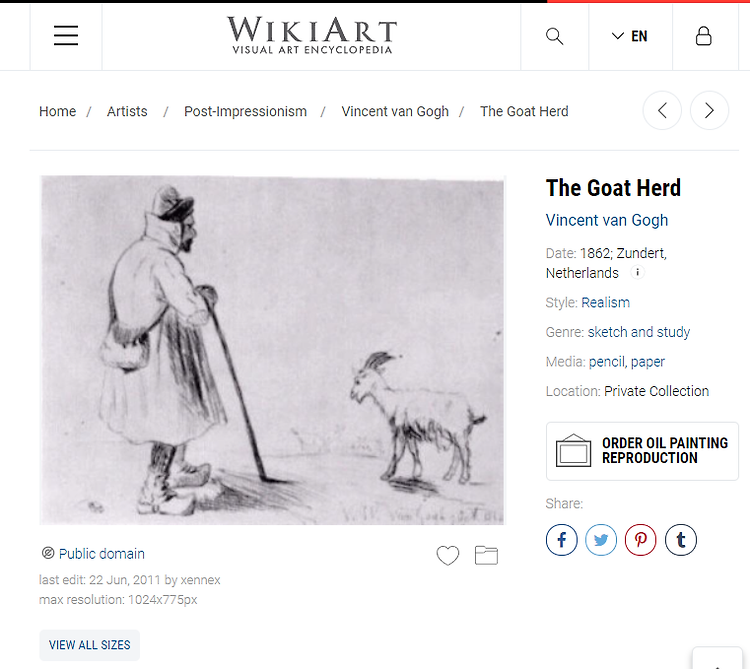750x669 pixels.
Task: Open the hamburger menu
Action: coord(66,36)
